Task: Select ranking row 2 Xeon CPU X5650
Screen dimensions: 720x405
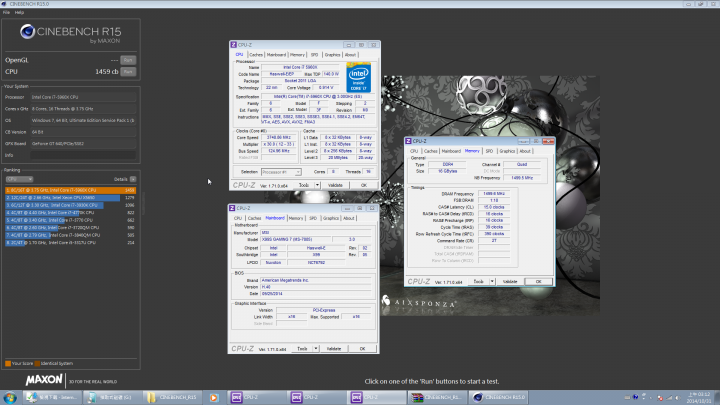Action: coord(70,197)
